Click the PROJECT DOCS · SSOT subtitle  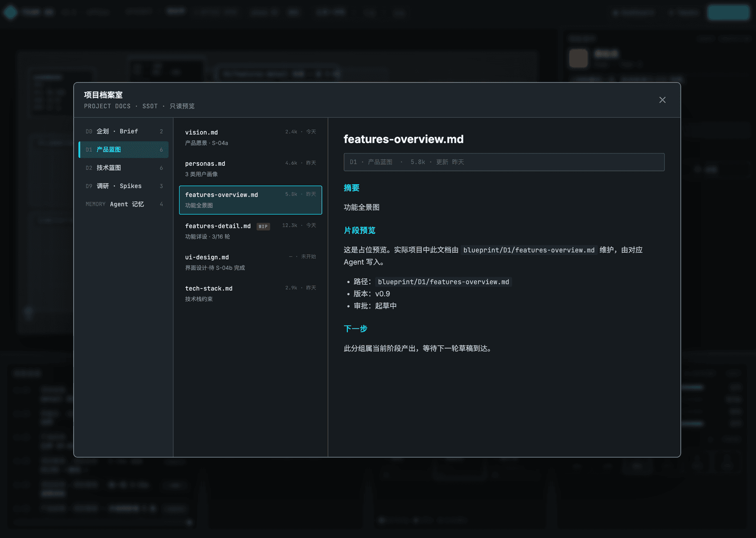click(139, 106)
